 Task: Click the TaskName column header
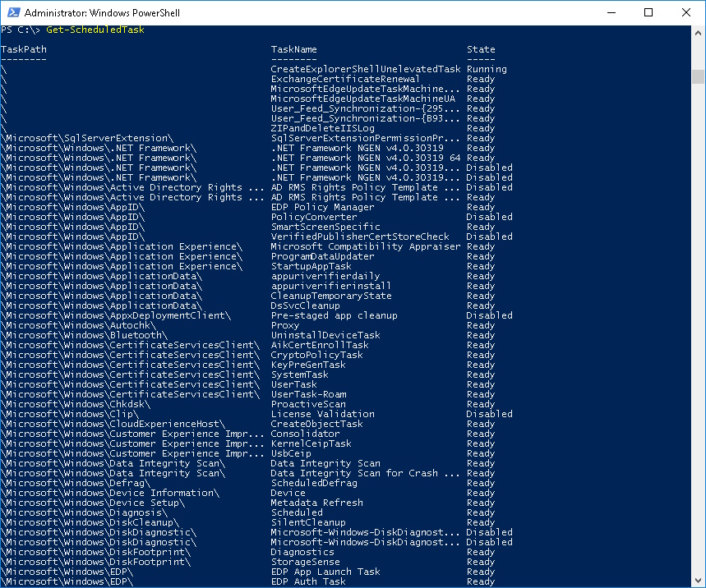(293, 50)
